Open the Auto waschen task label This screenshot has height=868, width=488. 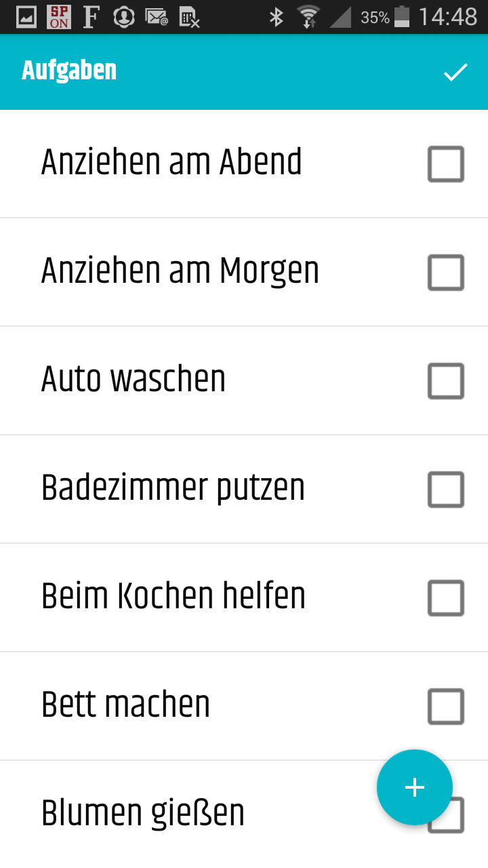(x=134, y=380)
